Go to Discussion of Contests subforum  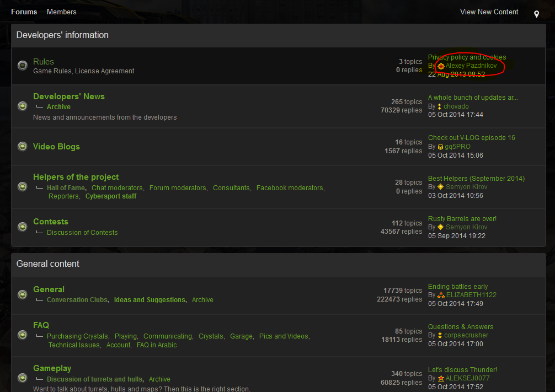(82, 233)
